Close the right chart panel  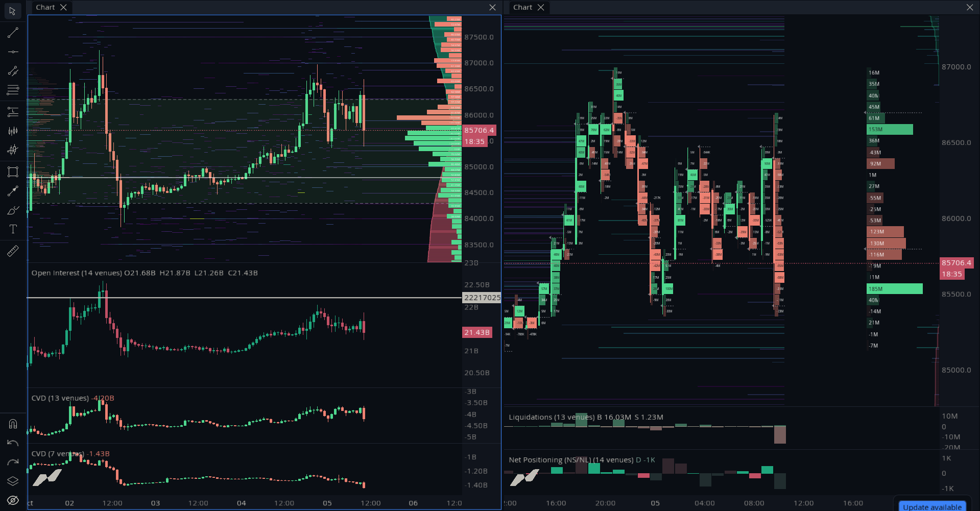coord(970,7)
